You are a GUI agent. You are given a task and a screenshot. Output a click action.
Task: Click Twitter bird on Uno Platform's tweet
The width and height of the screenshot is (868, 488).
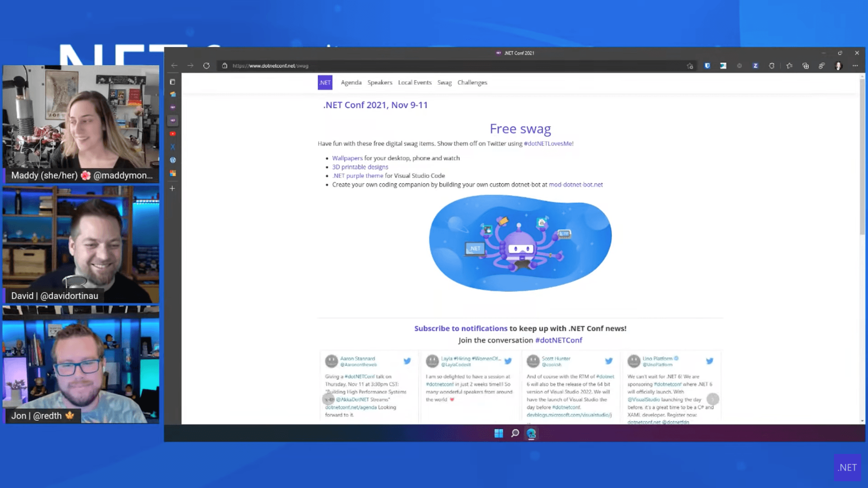710,361
